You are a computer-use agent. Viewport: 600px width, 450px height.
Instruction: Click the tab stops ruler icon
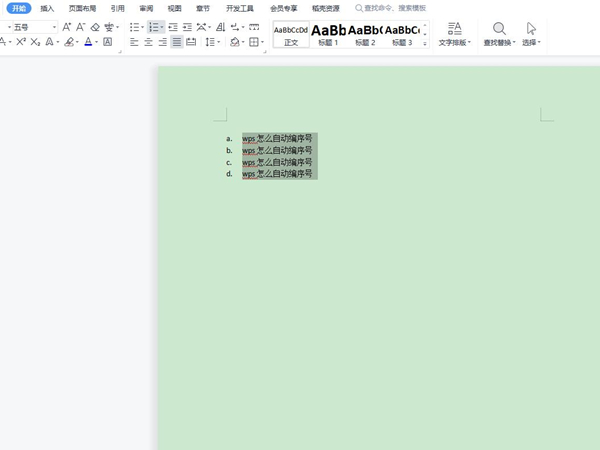coord(254,27)
